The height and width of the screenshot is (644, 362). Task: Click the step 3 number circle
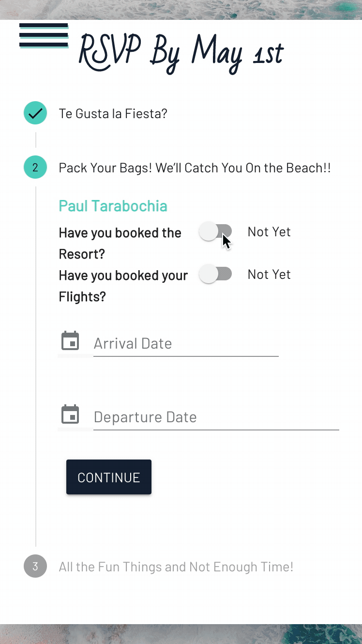click(35, 566)
